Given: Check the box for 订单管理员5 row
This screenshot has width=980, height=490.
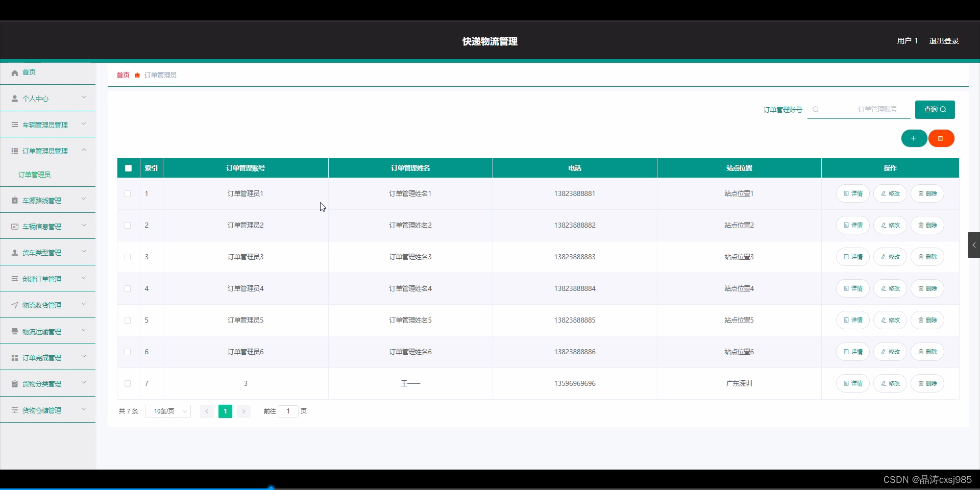Looking at the screenshot, I should pos(128,320).
